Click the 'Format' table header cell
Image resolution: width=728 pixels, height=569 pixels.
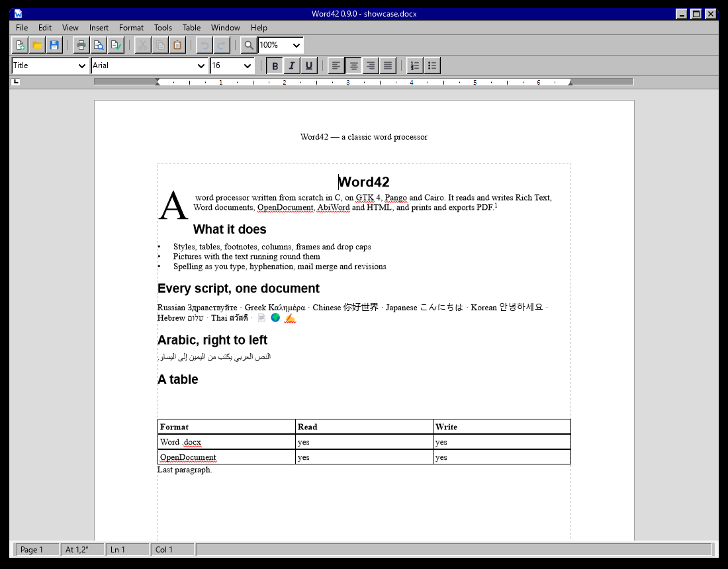pyautogui.click(x=226, y=427)
